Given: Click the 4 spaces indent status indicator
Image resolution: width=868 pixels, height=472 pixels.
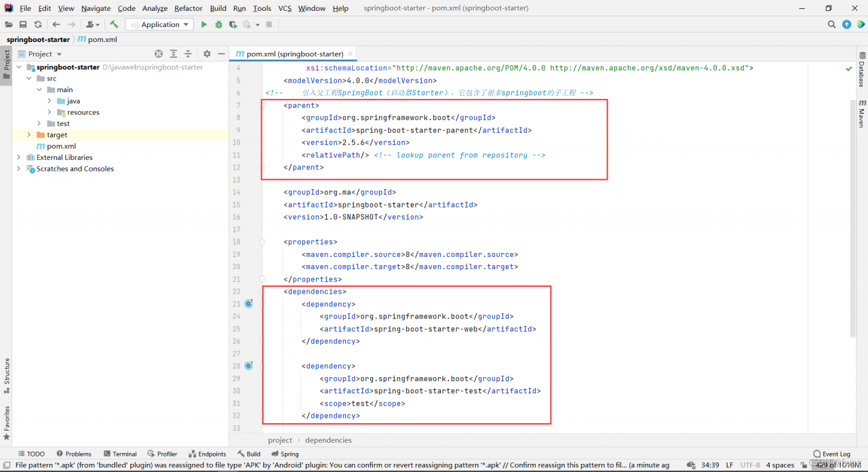Looking at the screenshot, I should pyautogui.click(x=780, y=465).
